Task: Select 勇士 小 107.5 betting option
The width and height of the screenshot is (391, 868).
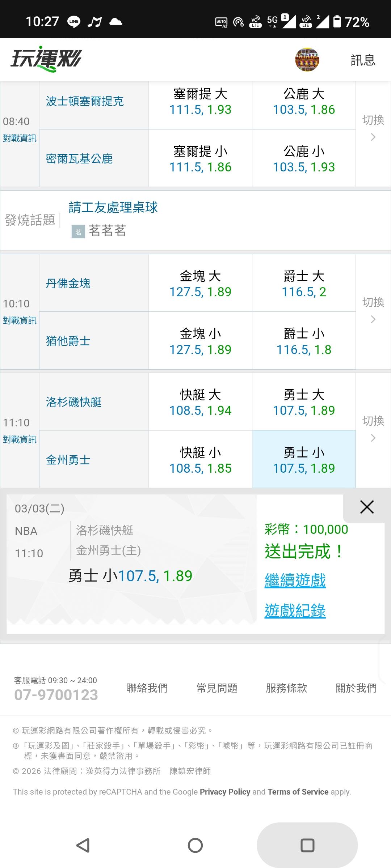Action: [304, 460]
